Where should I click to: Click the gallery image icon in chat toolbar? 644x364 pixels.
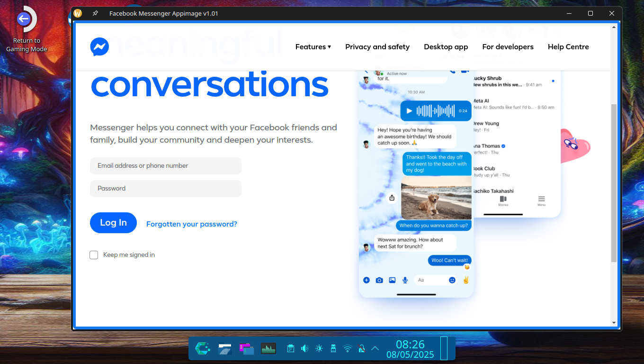click(x=392, y=280)
